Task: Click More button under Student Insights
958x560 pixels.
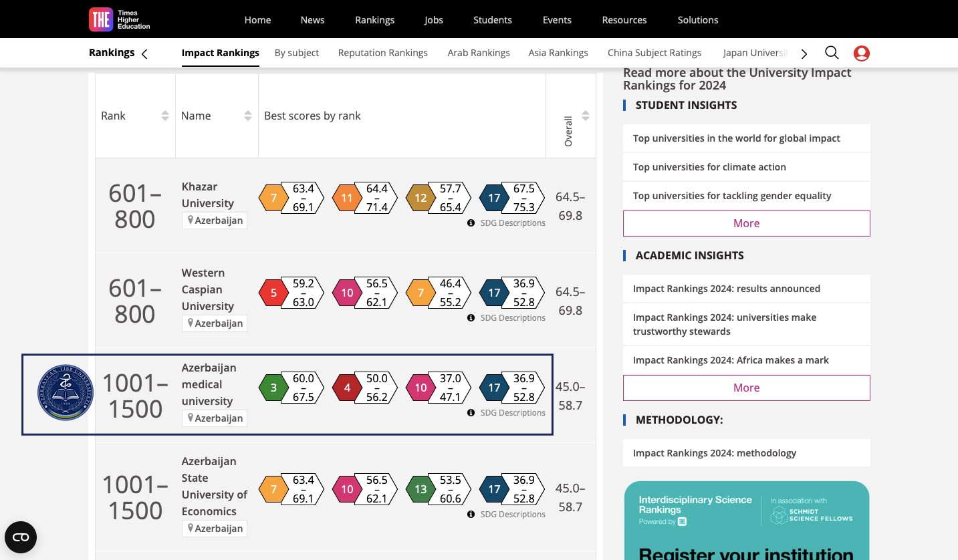Action: 746,223
